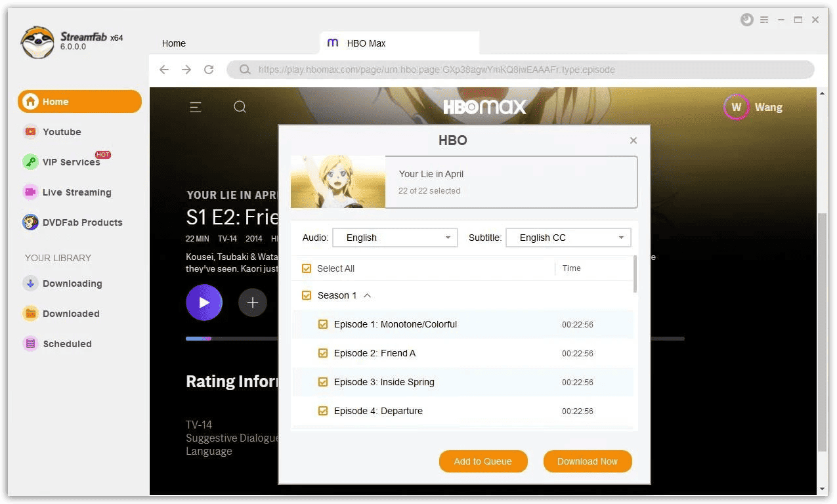The image size is (837, 504).
Task: Uncheck Episode 3: Inside Spring
Action: click(x=323, y=382)
